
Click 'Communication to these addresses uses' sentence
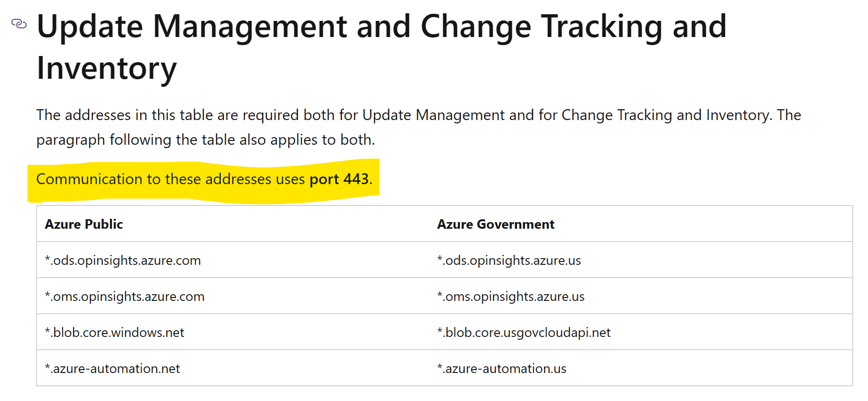coord(171,179)
